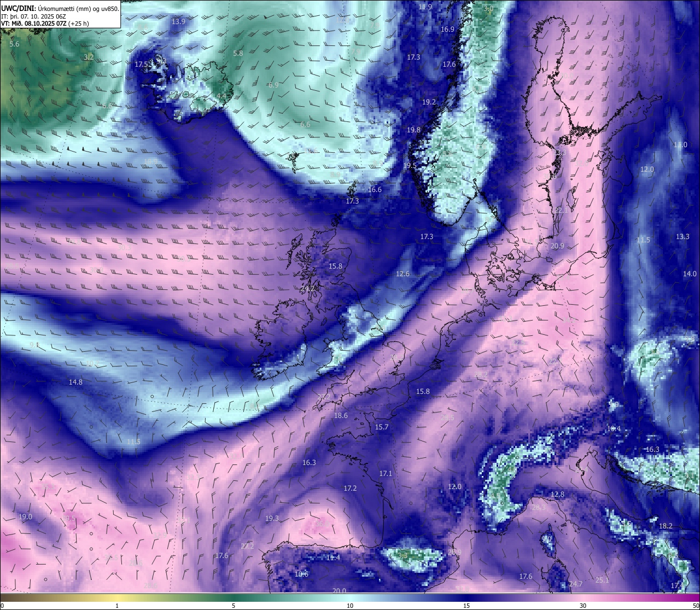This screenshot has width=700, height=610.
Task: Click the 17.1 value label
Action: (386, 474)
